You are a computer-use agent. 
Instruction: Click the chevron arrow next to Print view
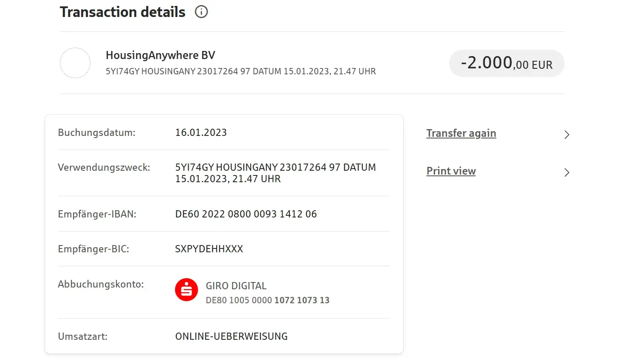click(566, 172)
